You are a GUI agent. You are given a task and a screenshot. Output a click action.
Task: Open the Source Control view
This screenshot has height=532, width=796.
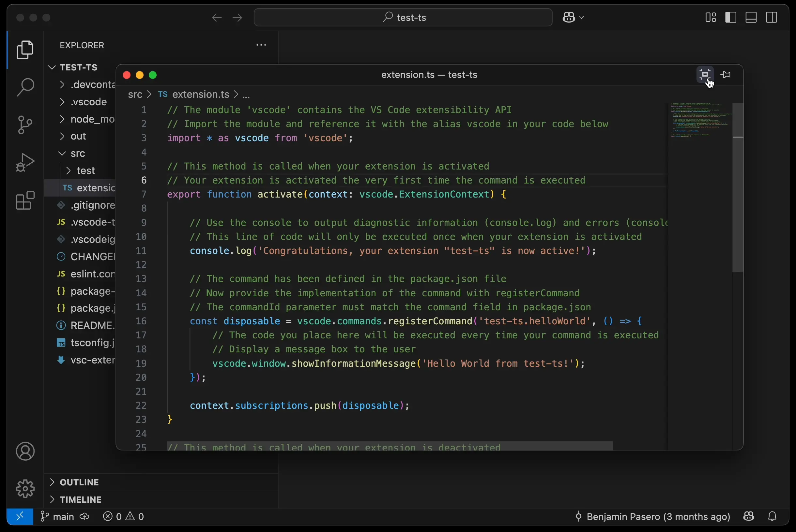[25, 125]
